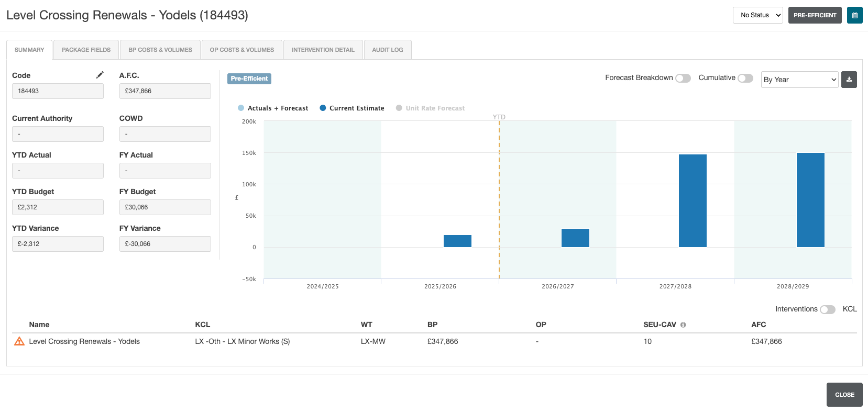The height and width of the screenshot is (413, 868).
Task: Click the PRE-EFFICIENT button
Action: 815,15
